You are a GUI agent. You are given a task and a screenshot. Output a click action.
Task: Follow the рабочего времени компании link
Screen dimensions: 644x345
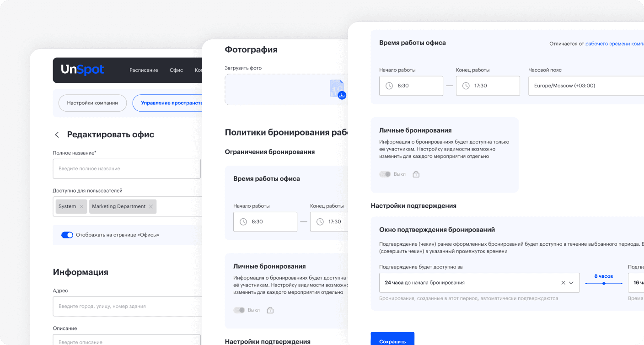[615, 44]
